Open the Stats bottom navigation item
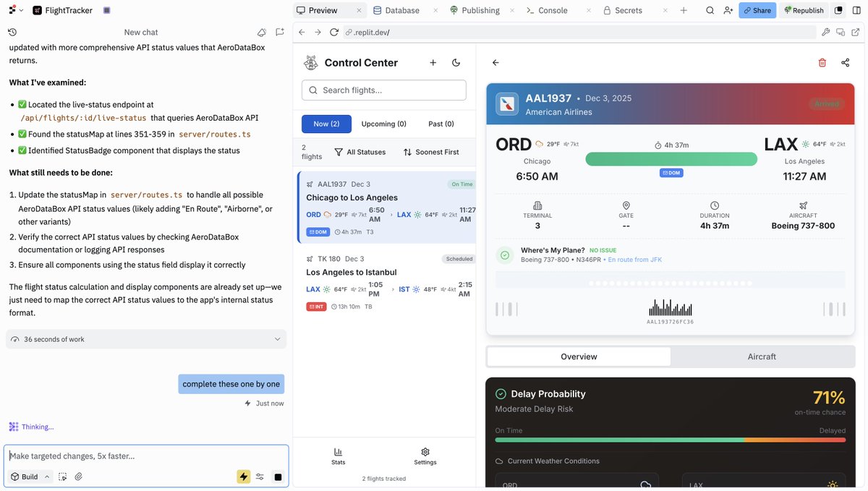 click(339, 456)
